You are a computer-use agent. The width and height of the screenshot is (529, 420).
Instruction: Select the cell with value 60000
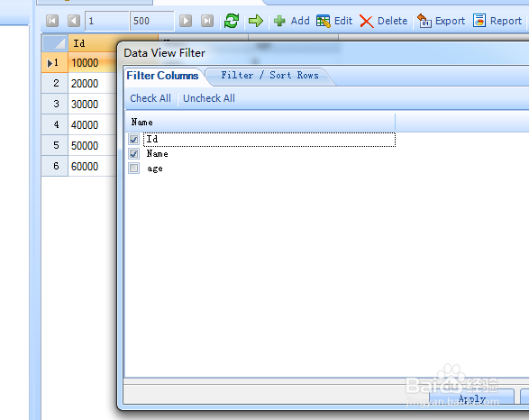[x=93, y=166]
